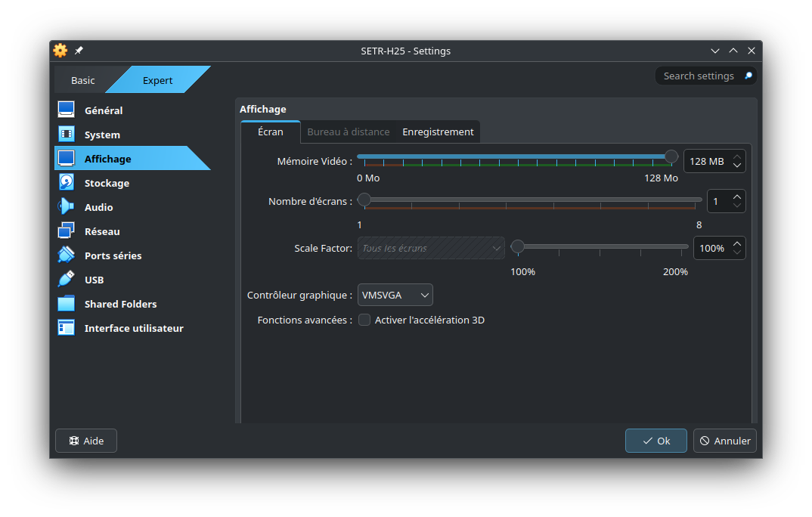The image size is (812, 517).
Task: Click the Aide button
Action: pos(85,441)
